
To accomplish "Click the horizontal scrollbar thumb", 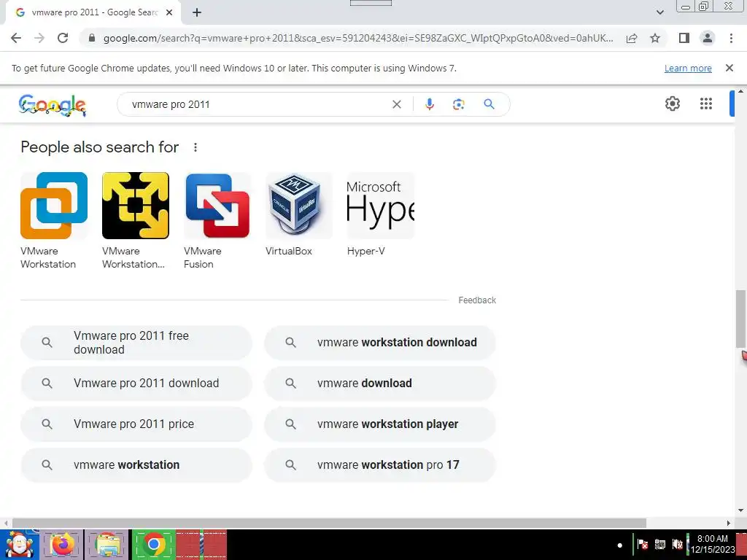I will tap(329, 523).
